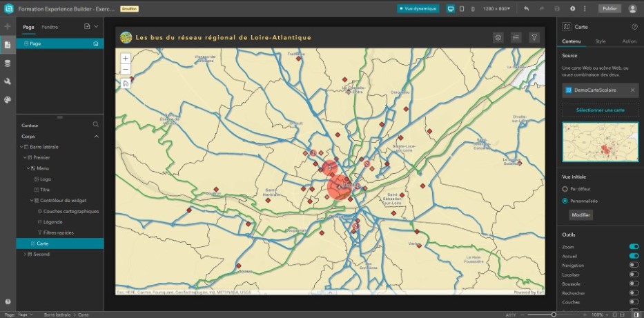Click the Publier button
Image resolution: width=644 pixels, height=318 pixels.
610,8
